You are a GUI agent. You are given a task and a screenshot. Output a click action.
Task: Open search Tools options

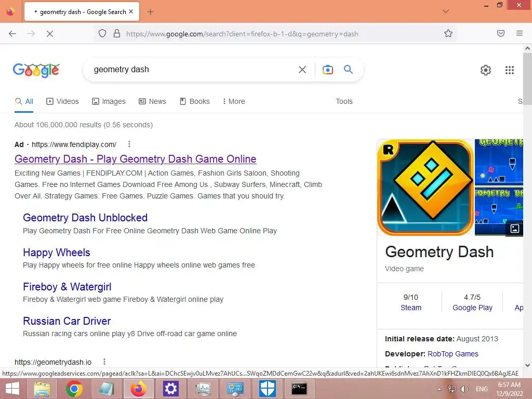[x=344, y=101]
